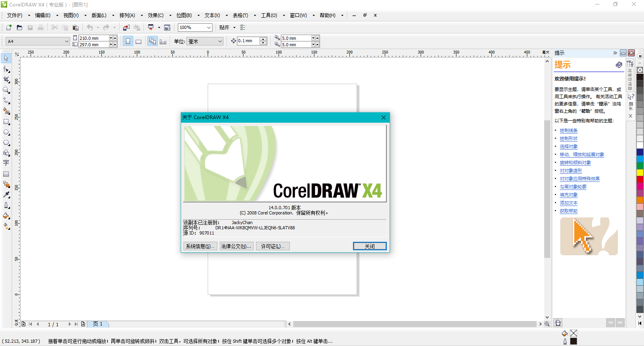Set page orientation to landscape
The width and height of the screenshot is (644, 346).
138,41
